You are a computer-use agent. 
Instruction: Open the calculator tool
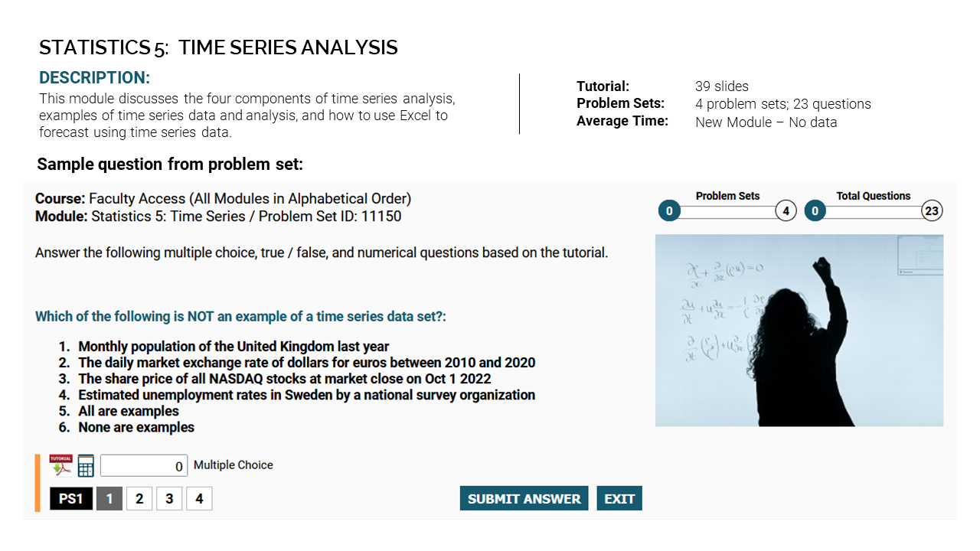pyautogui.click(x=85, y=465)
